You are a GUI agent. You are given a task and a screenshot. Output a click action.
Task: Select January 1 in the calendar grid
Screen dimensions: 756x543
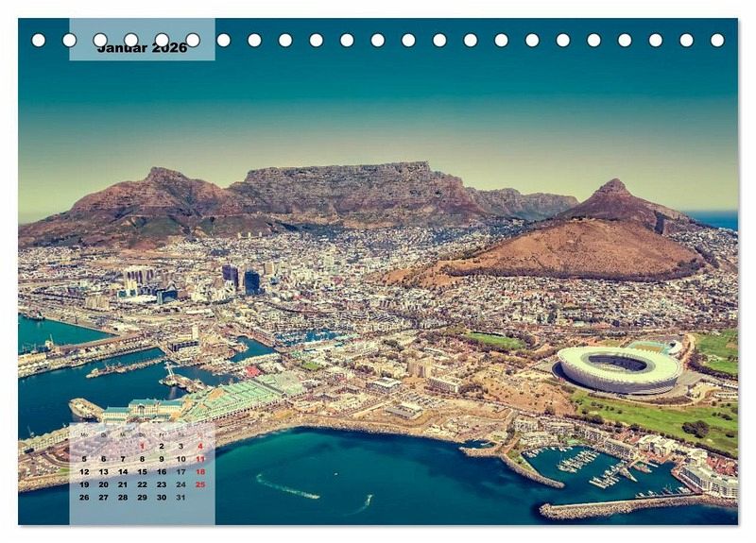142,446
